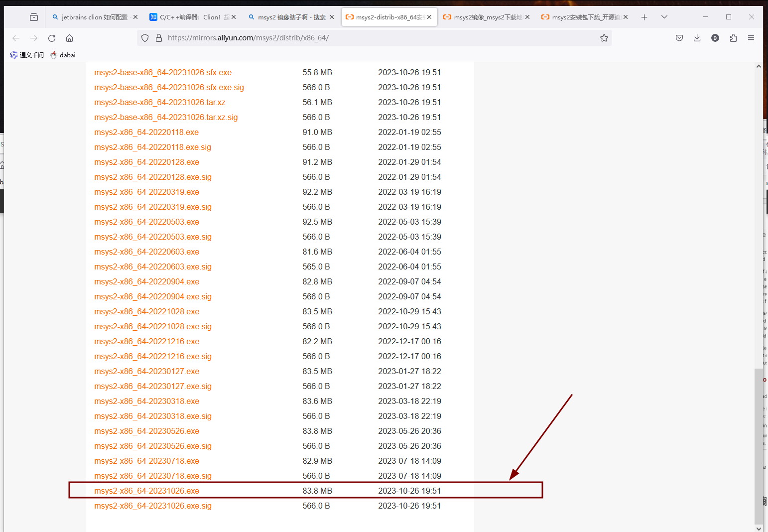Click the address bar showing mirrors.aliyun.com

click(299, 37)
